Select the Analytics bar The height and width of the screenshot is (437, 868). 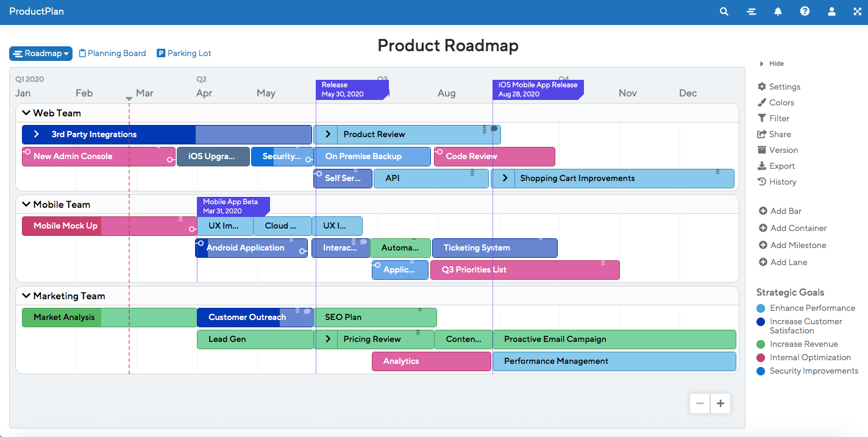click(432, 361)
